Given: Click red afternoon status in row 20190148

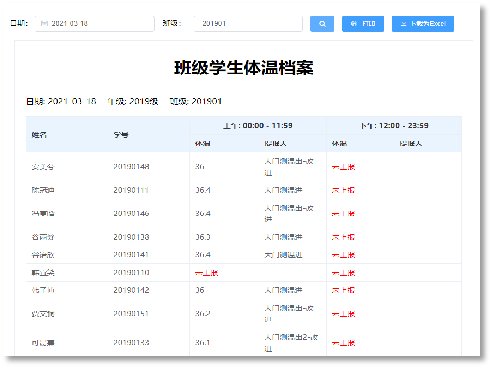Looking at the screenshot, I should coord(343,167).
